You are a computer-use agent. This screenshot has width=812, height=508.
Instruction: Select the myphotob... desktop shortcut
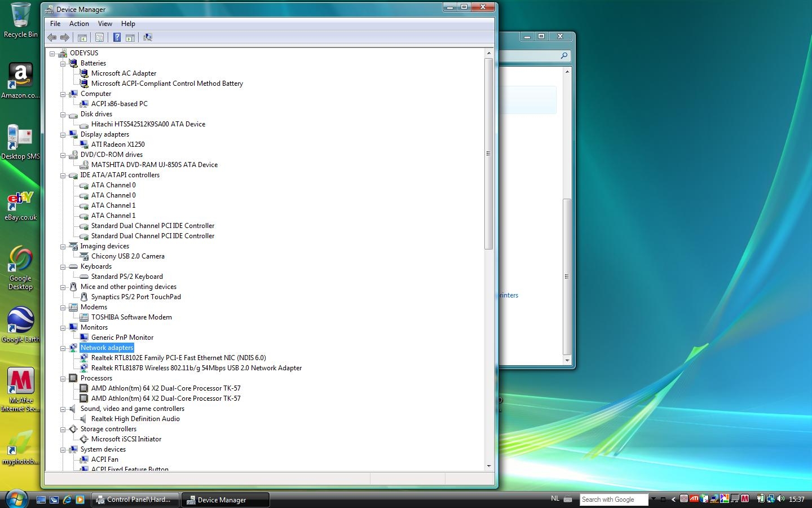[20, 448]
